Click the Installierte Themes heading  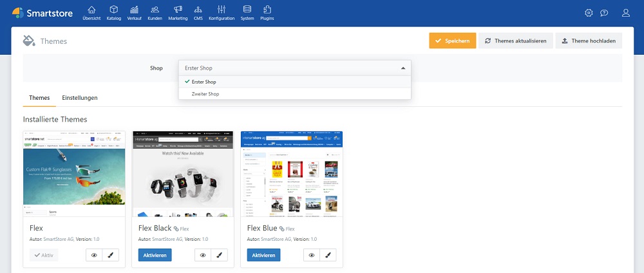pos(55,120)
